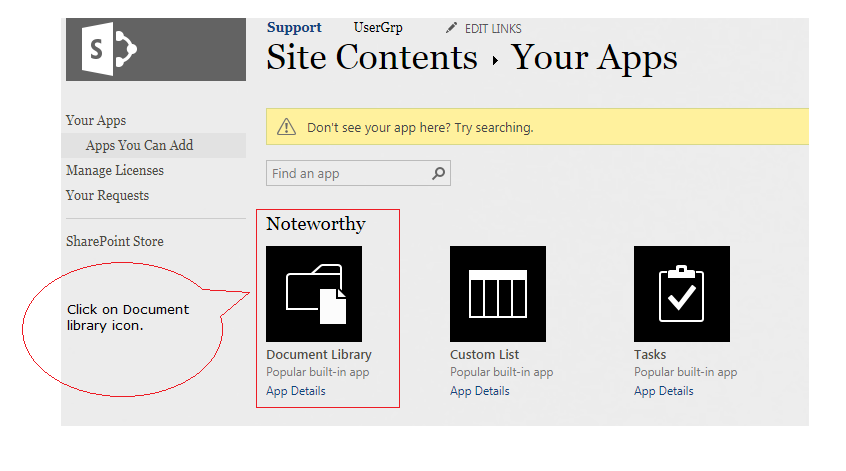Viewport: 846px width, 471px height.
Task: Click the Edit Links pencil icon
Action: [x=452, y=28]
